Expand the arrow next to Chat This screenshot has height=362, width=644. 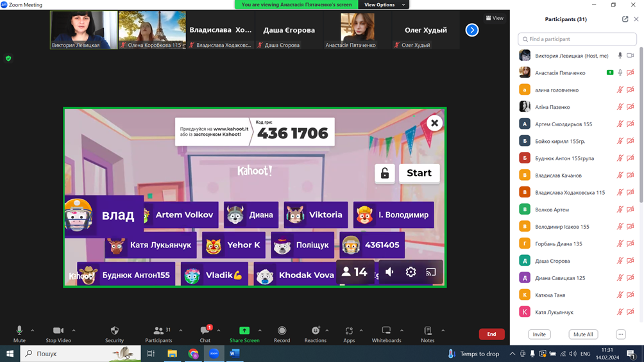pyautogui.click(x=219, y=331)
